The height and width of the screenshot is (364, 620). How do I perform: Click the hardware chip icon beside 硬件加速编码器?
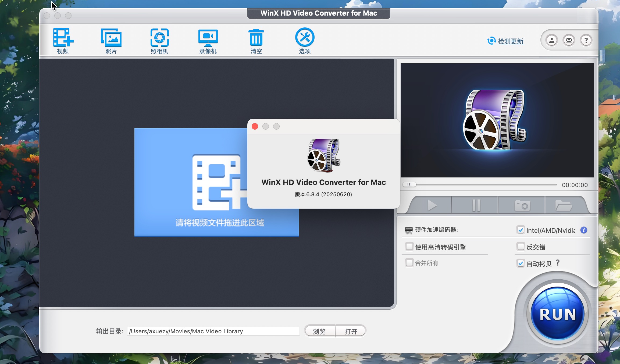tap(409, 230)
